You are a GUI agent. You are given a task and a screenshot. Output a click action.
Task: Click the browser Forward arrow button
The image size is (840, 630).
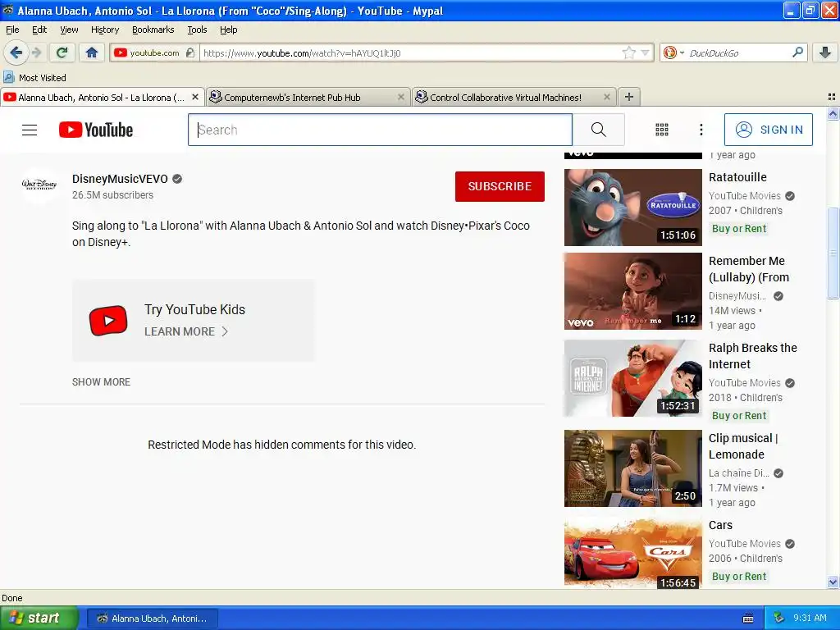tap(36, 52)
